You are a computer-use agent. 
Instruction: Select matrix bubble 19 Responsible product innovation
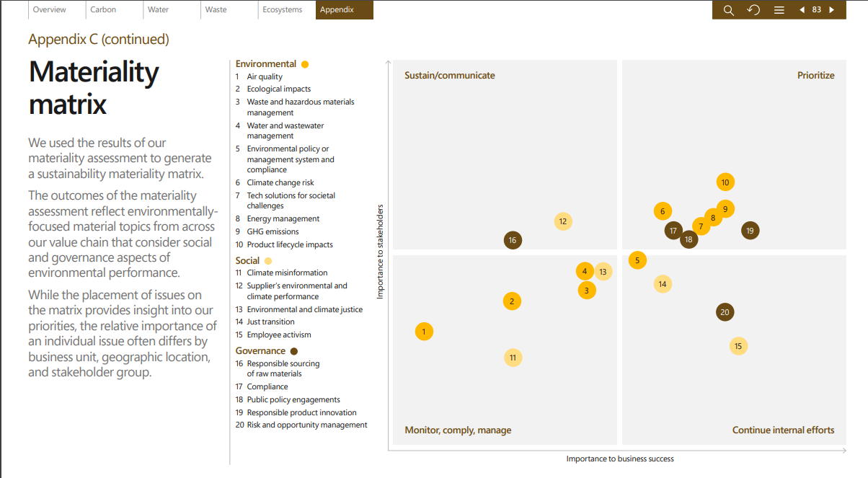click(x=750, y=231)
